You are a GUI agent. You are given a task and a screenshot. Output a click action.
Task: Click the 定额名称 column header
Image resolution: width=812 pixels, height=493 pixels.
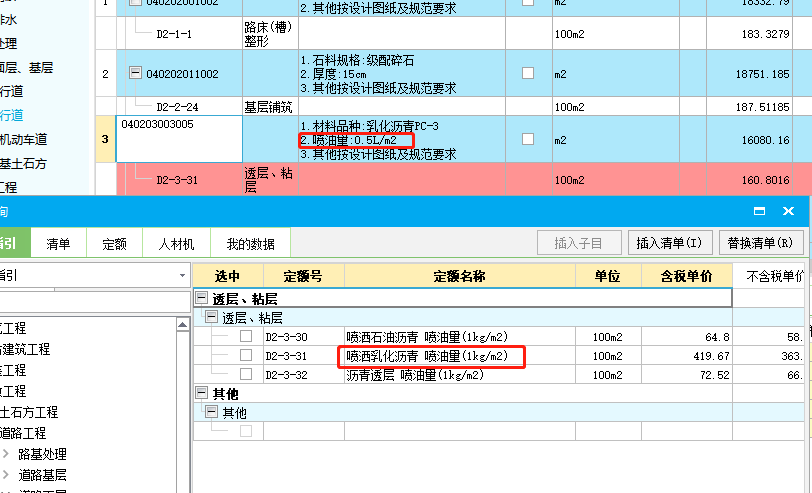point(460,276)
